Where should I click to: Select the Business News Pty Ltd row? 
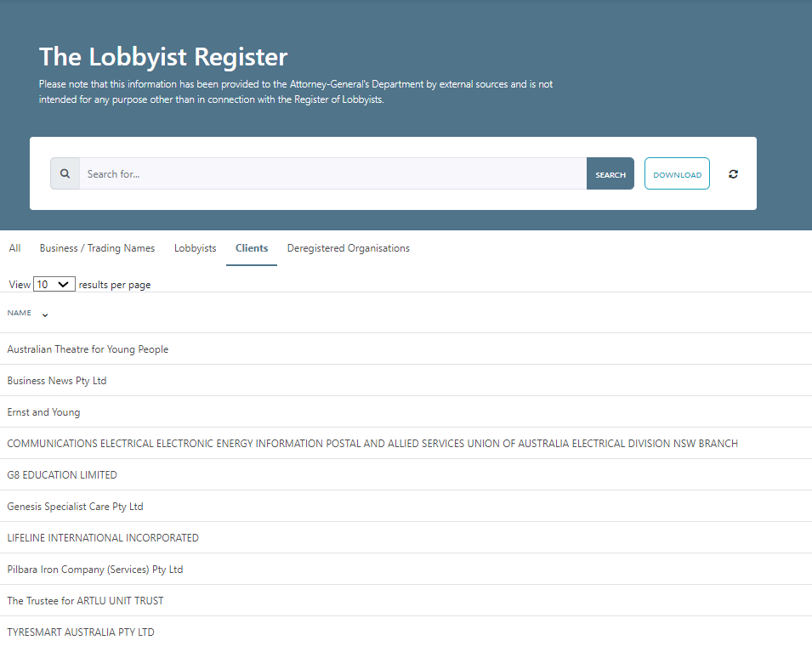click(56, 380)
